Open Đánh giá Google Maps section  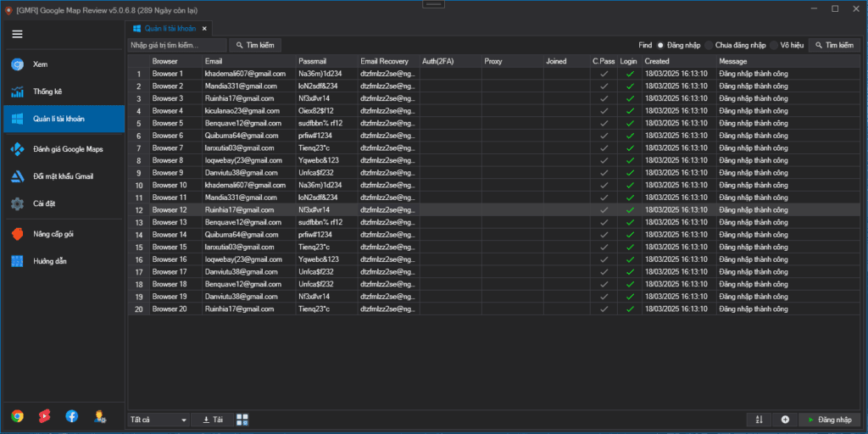tap(64, 149)
